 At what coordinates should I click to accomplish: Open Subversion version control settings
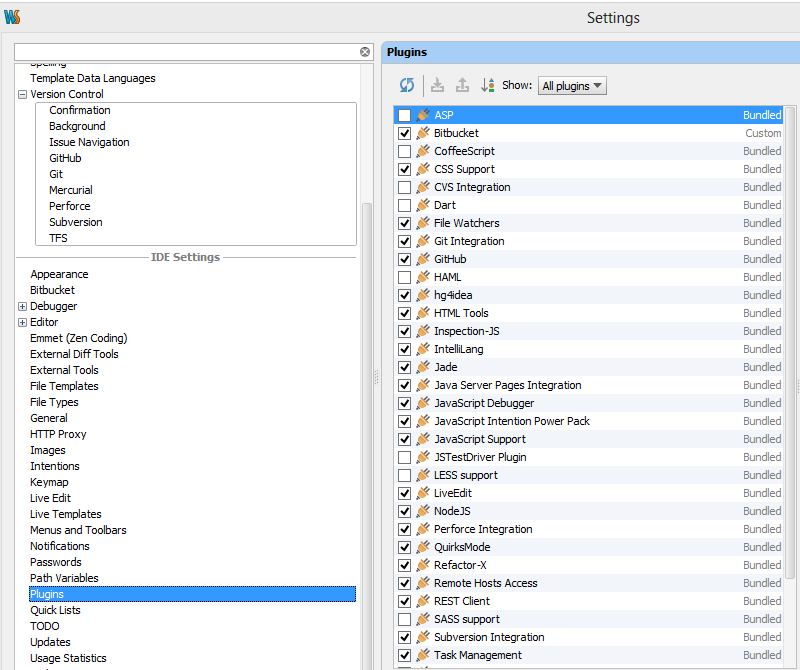pos(76,222)
